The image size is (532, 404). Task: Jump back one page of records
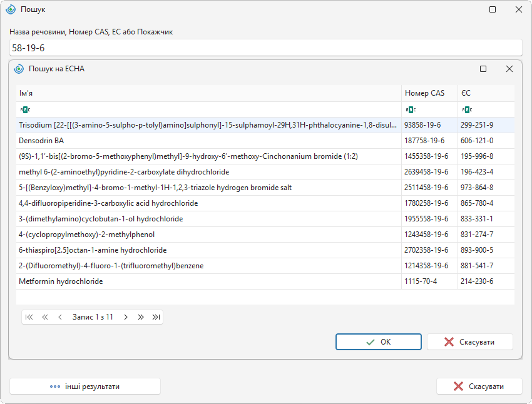coord(45,317)
